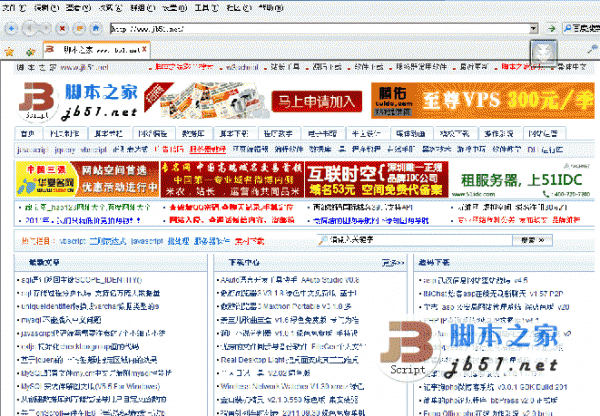Open the 至尊VPS 300元/季 banner ad
Image resolution: width=600 pixels, height=416 pixels.
pyautogui.click(x=483, y=101)
